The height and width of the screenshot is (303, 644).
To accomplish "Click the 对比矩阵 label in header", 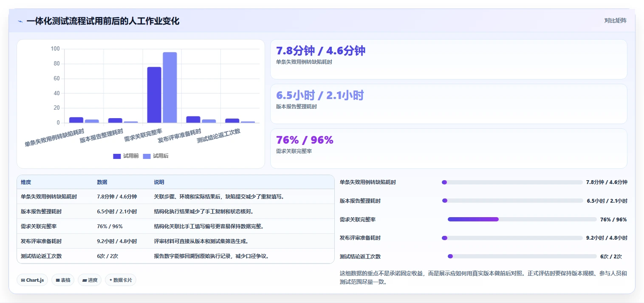I will coord(615,20).
